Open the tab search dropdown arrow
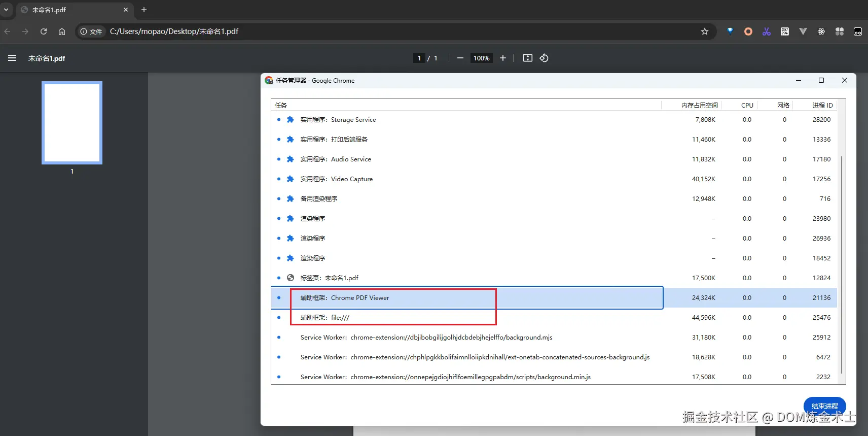The width and height of the screenshot is (868, 436). (6, 10)
